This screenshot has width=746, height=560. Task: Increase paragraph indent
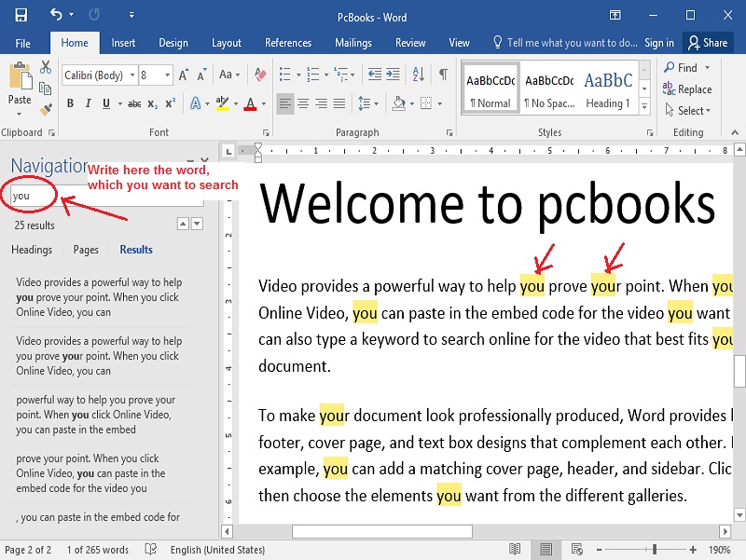pos(393,75)
